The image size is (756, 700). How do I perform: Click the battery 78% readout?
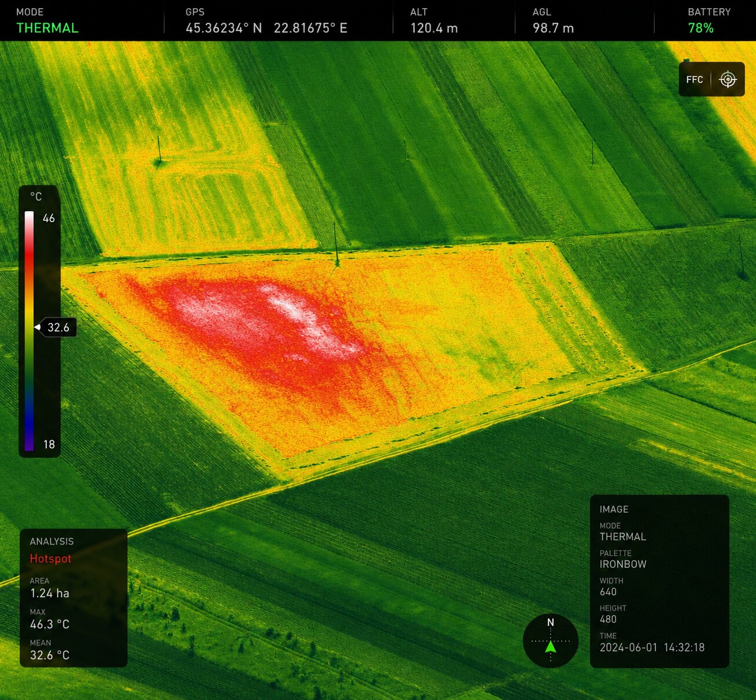701,28
